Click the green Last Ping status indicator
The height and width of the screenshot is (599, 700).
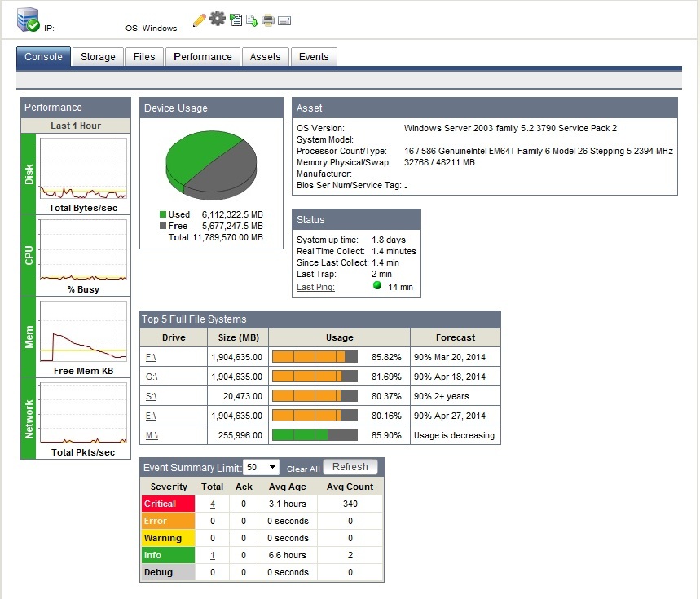[x=377, y=285]
